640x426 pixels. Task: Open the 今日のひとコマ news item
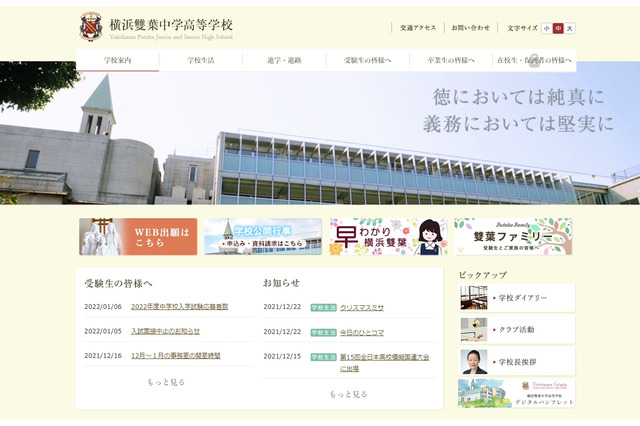click(x=362, y=332)
